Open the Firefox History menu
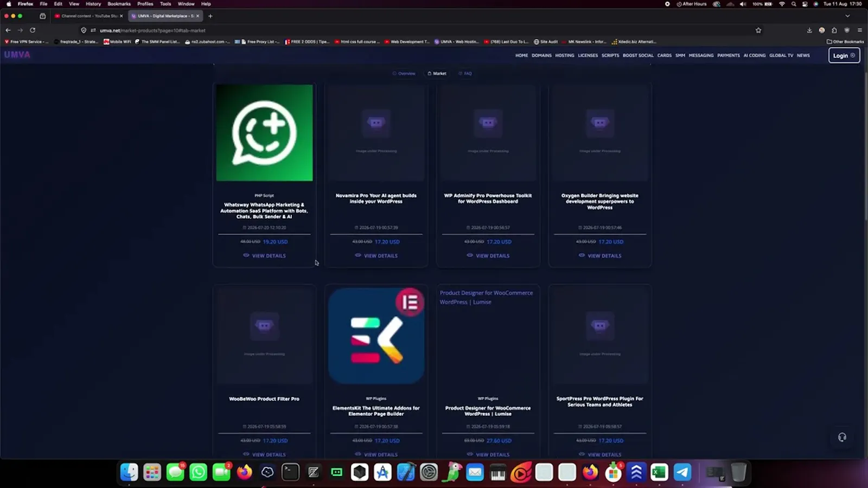 tap(93, 4)
